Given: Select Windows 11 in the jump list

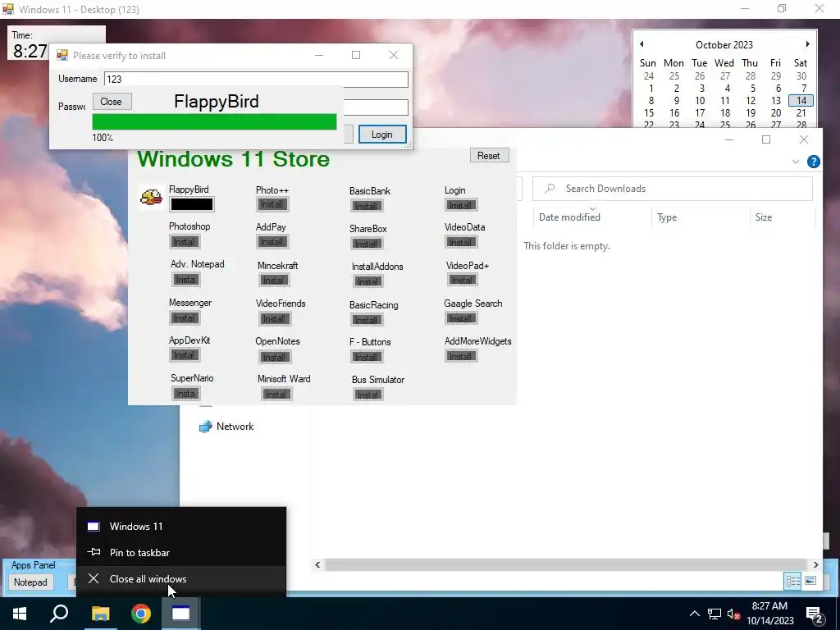Looking at the screenshot, I should click(181, 526).
